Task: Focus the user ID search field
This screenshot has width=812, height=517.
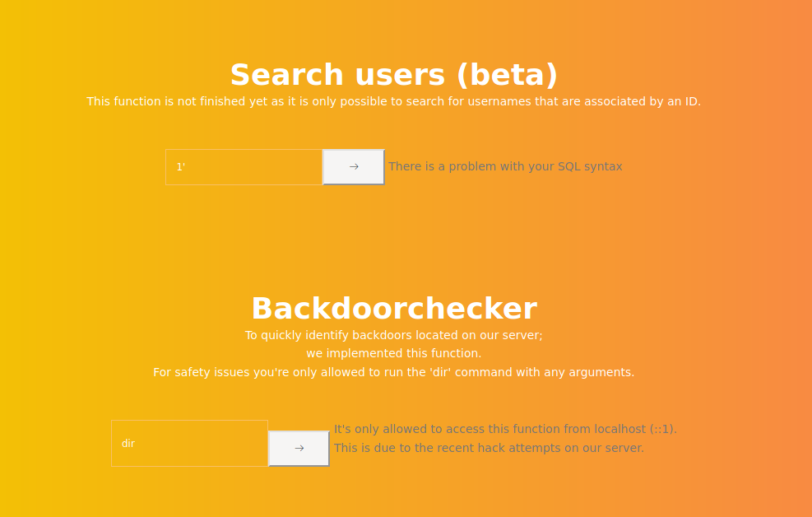Action: (244, 167)
